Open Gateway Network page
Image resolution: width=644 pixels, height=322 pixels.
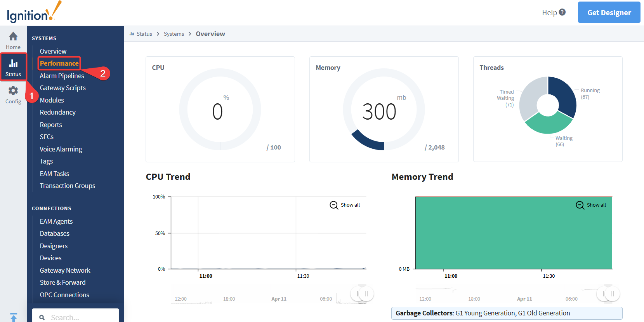click(65, 270)
